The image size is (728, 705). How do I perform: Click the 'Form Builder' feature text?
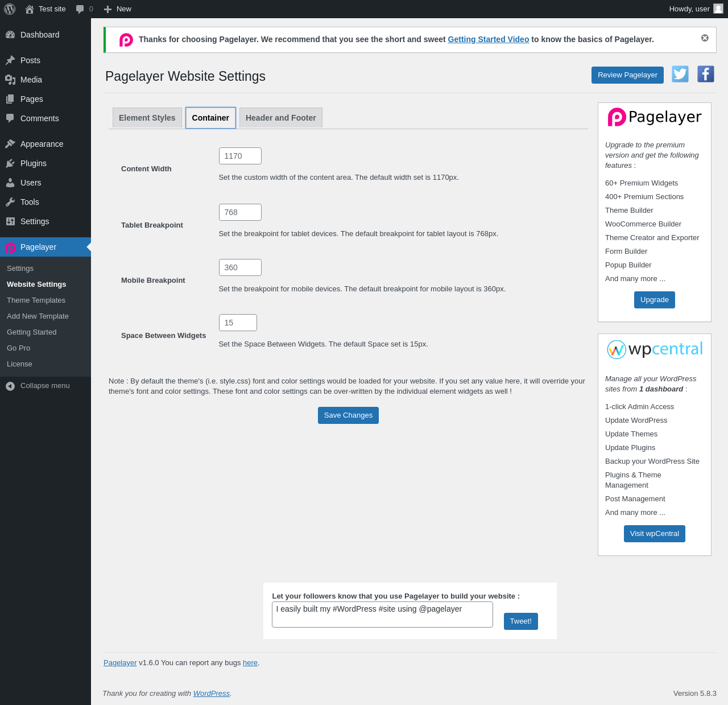click(626, 252)
